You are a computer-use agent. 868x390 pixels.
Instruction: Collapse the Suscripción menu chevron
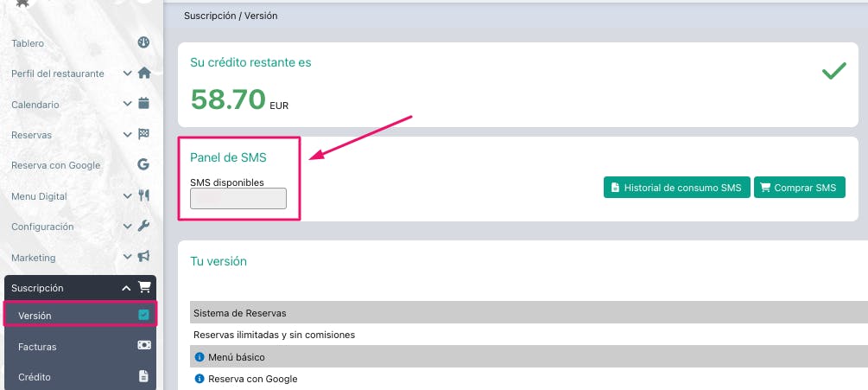[126, 288]
